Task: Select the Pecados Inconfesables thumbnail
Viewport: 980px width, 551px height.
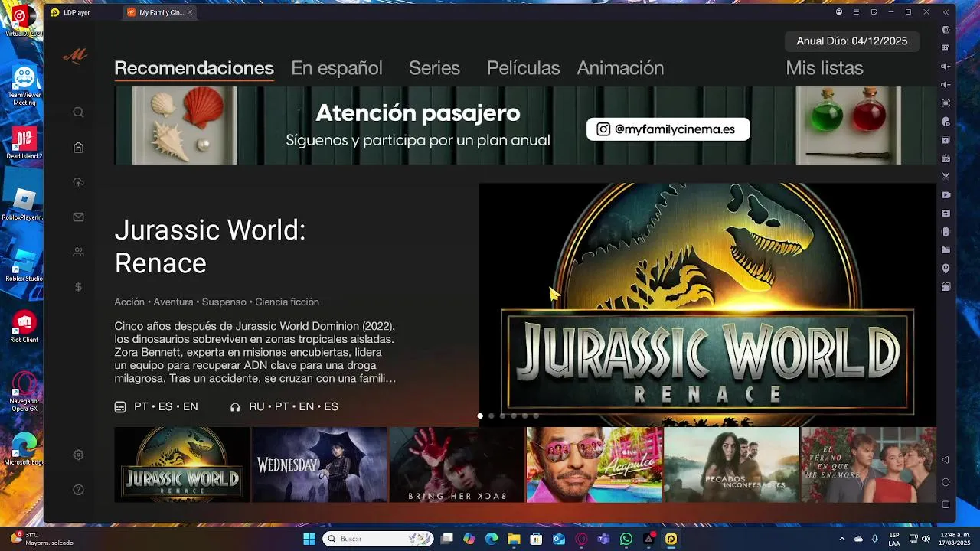Action: 731,465
